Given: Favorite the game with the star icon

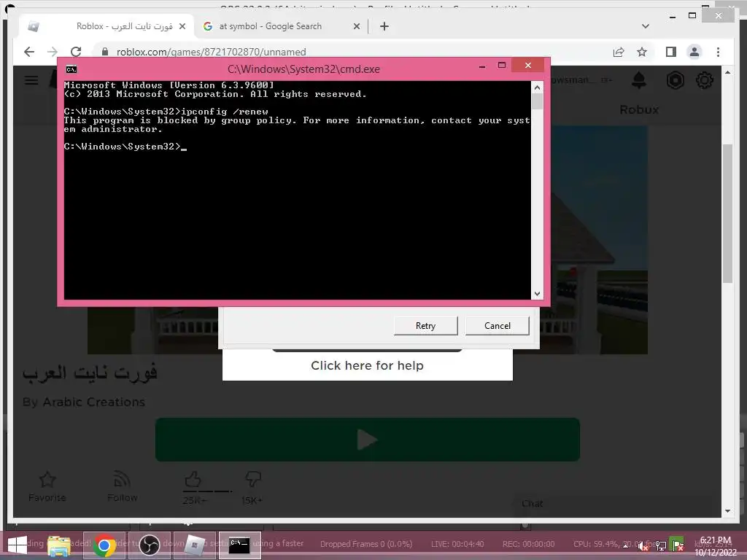Looking at the screenshot, I should click(x=47, y=480).
